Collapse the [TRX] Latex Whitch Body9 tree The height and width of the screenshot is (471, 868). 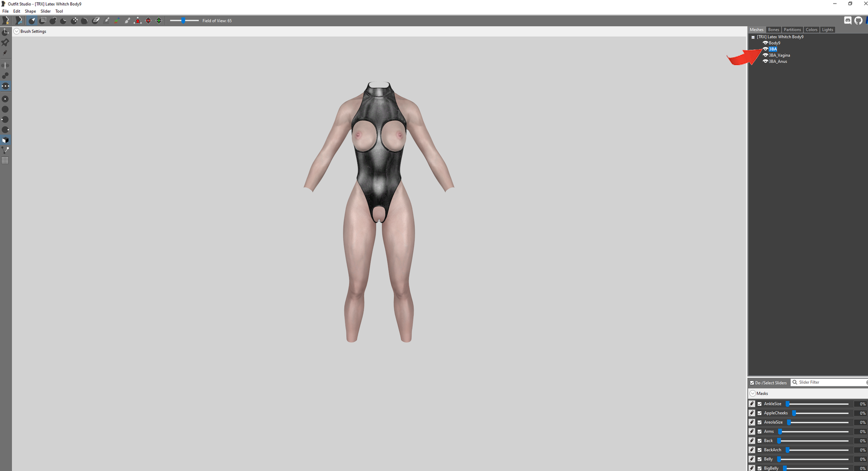[x=753, y=37]
